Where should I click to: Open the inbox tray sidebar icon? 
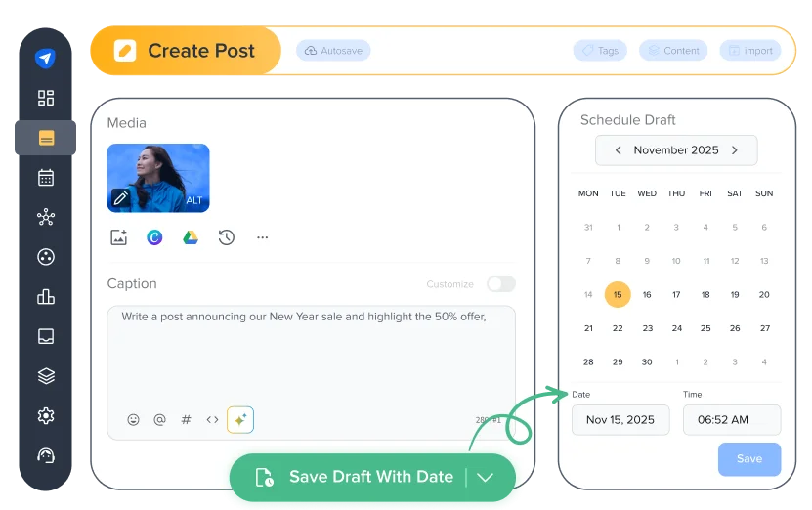coord(45,337)
